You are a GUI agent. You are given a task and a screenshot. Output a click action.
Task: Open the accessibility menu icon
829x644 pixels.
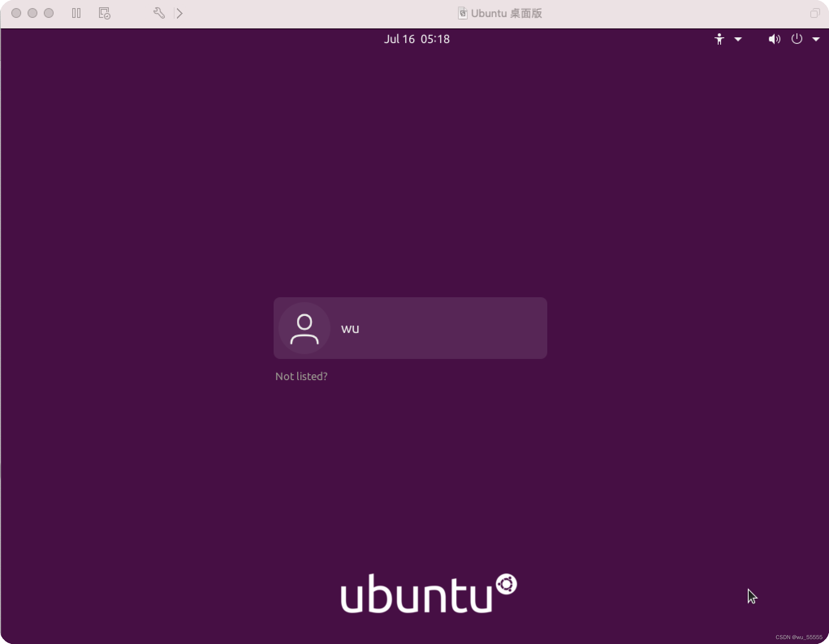click(x=719, y=39)
